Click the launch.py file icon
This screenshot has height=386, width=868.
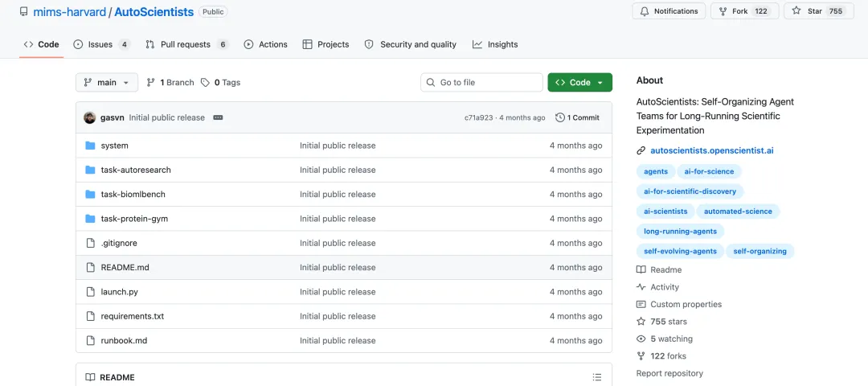[x=90, y=292]
